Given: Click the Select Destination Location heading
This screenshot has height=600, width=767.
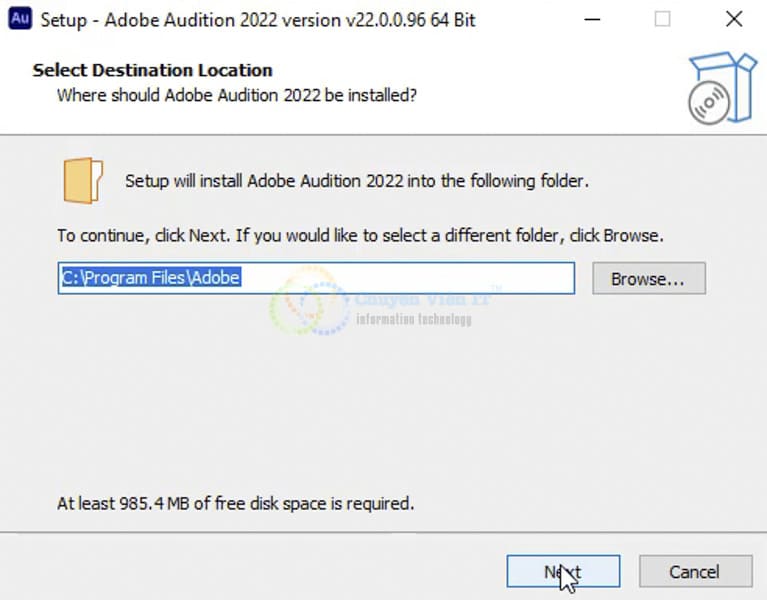Looking at the screenshot, I should point(152,70).
